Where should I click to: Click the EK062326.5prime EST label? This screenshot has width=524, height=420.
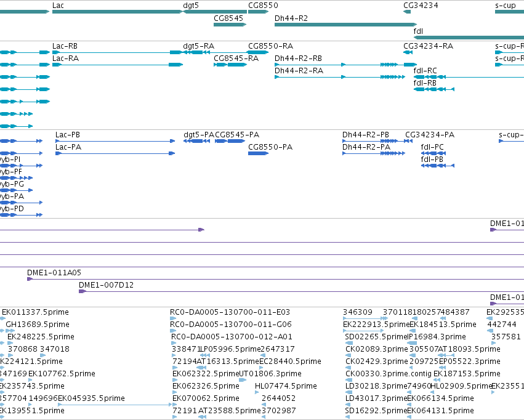(x=206, y=386)
